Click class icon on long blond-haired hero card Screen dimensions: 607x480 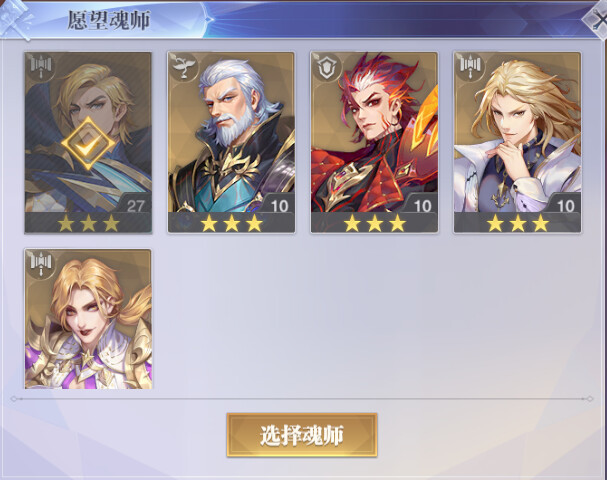470,66
